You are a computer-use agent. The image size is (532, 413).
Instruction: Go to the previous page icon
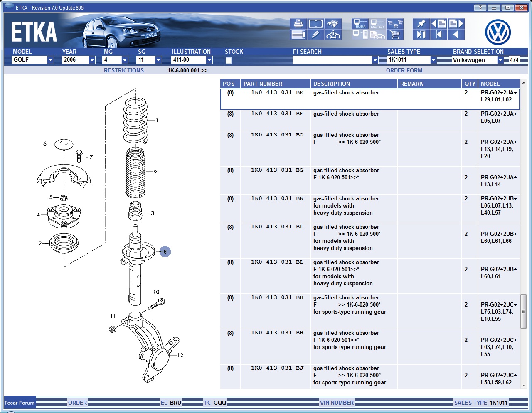pyautogui.click(x=438, y=24)
